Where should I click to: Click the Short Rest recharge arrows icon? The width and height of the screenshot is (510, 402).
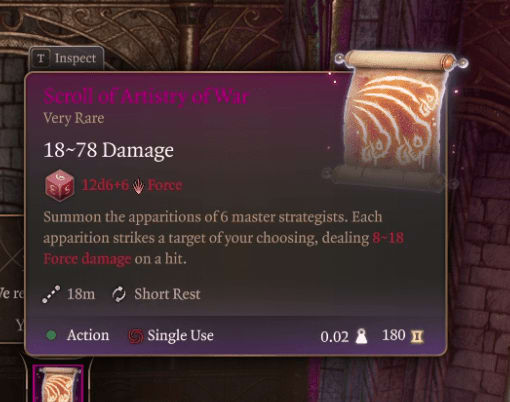coord(119,294)
